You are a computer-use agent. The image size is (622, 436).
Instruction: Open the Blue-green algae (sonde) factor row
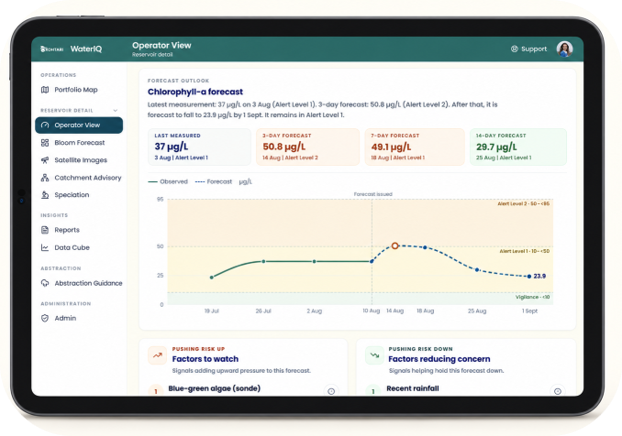pyautogui.click(x=243, y=390)
